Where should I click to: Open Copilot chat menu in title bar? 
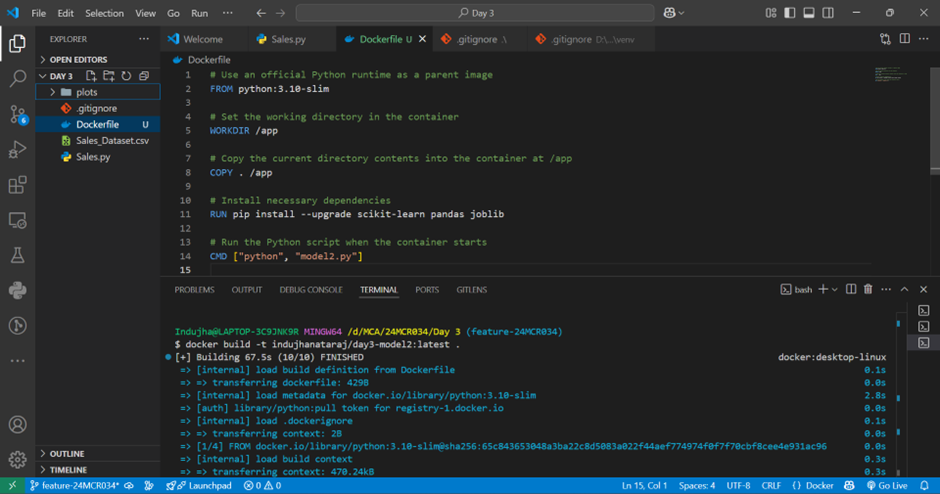674,13
